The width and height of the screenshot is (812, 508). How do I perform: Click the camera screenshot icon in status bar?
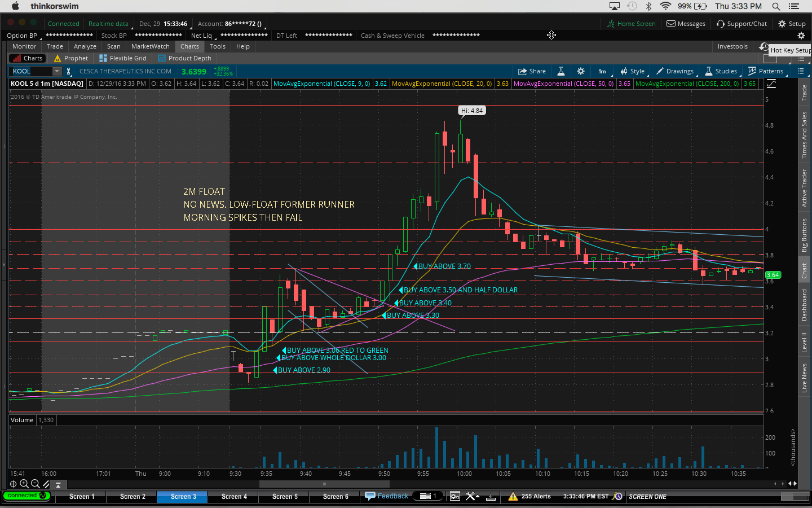(x=454, y=496)
